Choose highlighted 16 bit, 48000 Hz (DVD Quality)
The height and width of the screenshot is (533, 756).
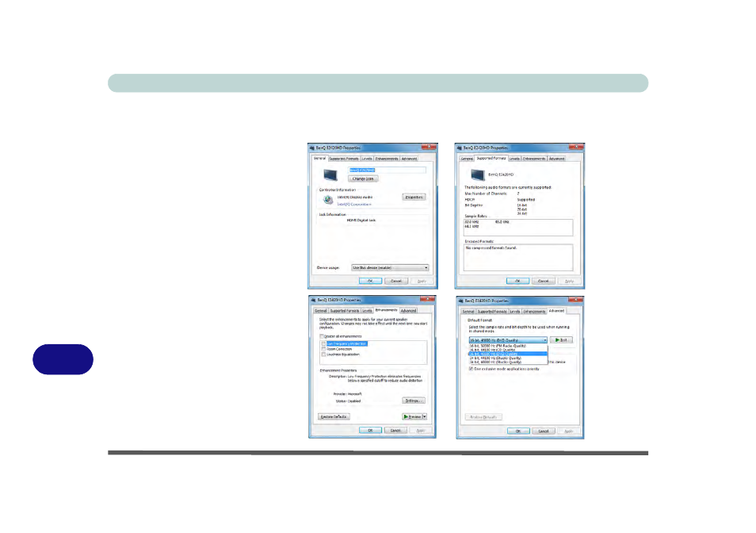coord(508,354)
